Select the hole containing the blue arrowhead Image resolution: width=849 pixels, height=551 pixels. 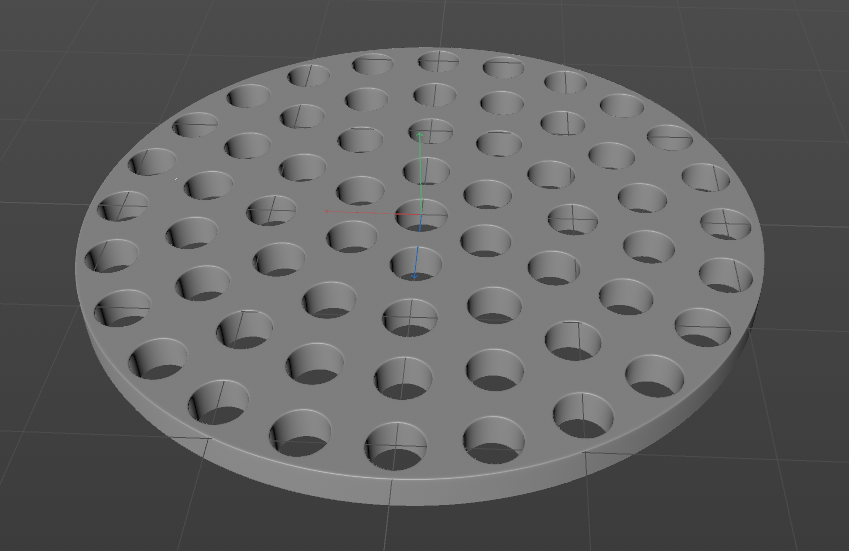click(416, 264)
